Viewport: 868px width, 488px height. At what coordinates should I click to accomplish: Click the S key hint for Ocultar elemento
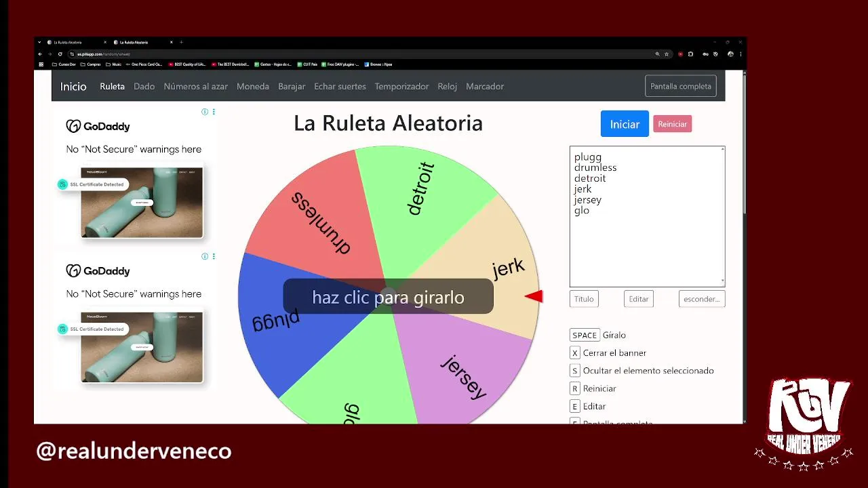point(575,371)
